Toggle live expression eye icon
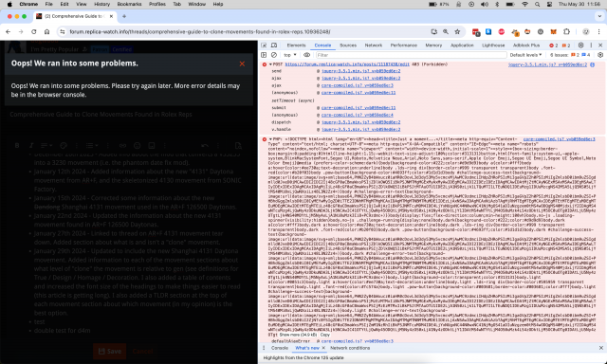 (x=306, y=55)
